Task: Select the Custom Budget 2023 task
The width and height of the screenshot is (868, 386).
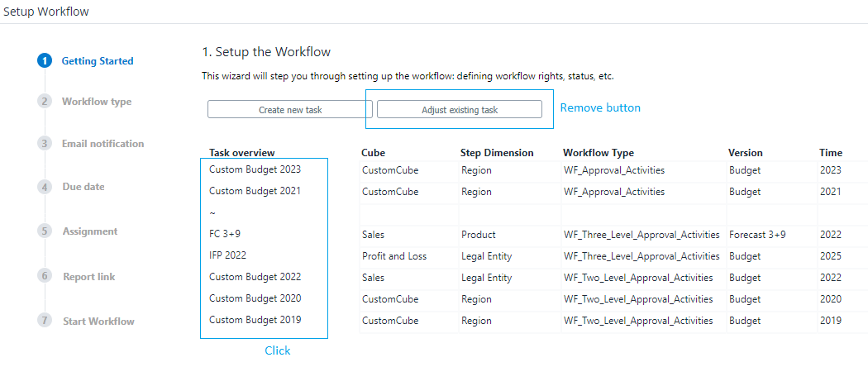Action: tap(255, 169)
